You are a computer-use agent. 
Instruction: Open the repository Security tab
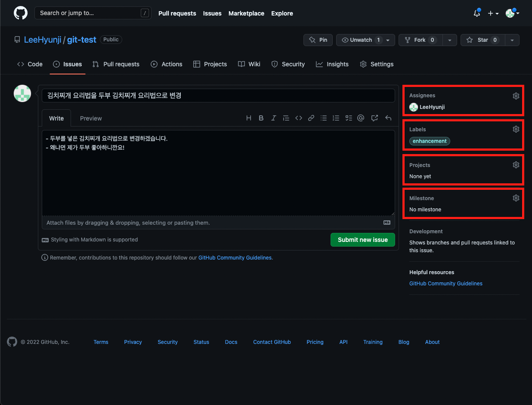coord(288,64)
